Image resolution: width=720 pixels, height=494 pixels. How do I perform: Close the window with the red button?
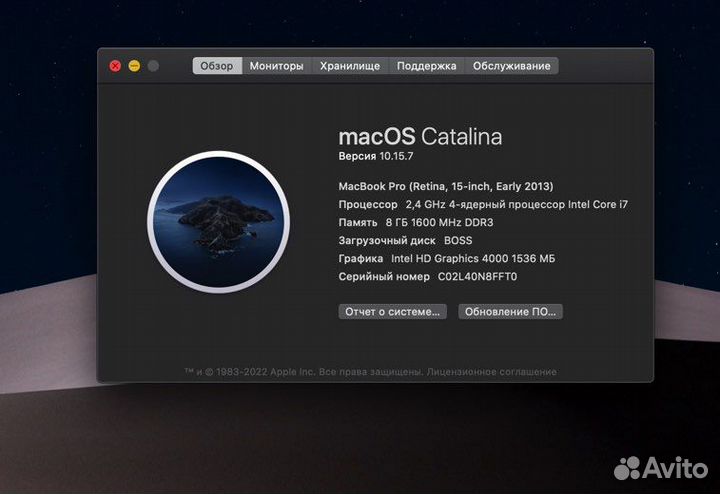[115, 66]
